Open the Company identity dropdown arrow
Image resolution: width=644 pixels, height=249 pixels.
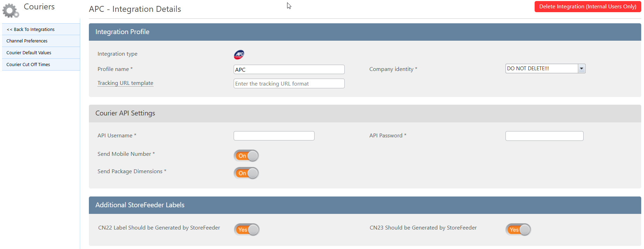[582, 69]
